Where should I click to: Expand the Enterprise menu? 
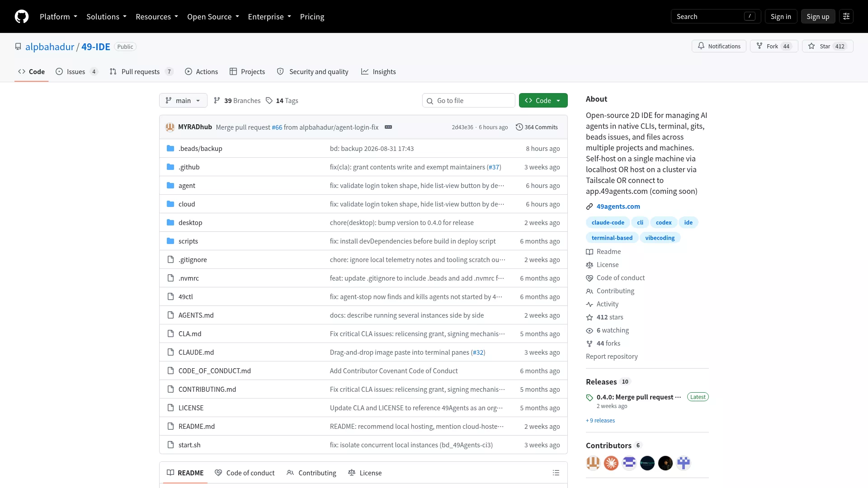click(x=269, y=17)
